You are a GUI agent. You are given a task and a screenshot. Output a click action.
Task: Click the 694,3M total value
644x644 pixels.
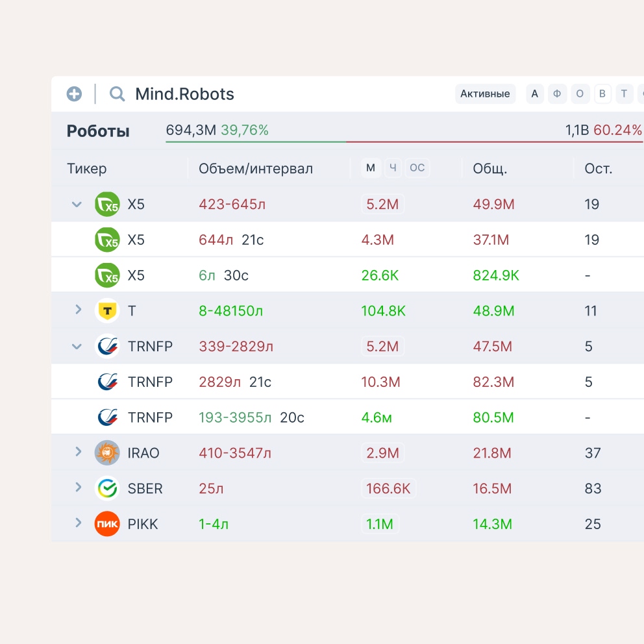pos(191,130)
